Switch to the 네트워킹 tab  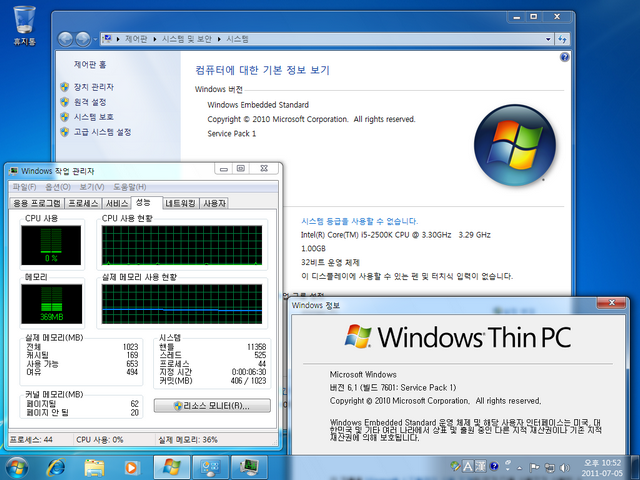pos(180,203)
